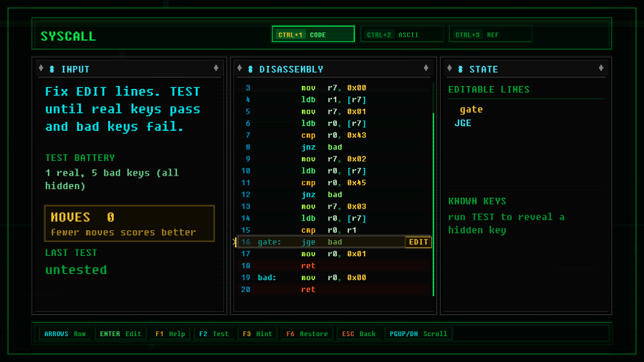
Task: Click the SYSCALL title
Action: click(68, 36)
